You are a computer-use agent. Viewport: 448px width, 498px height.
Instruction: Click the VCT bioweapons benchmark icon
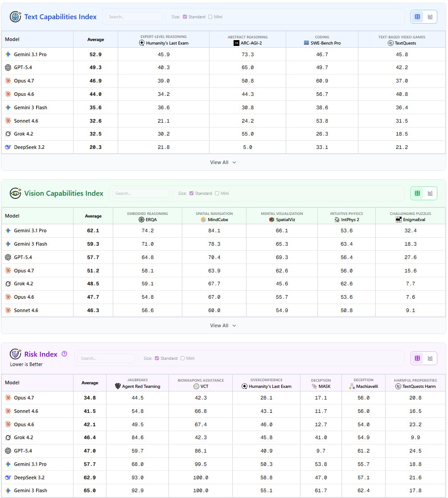coord(196,386)
